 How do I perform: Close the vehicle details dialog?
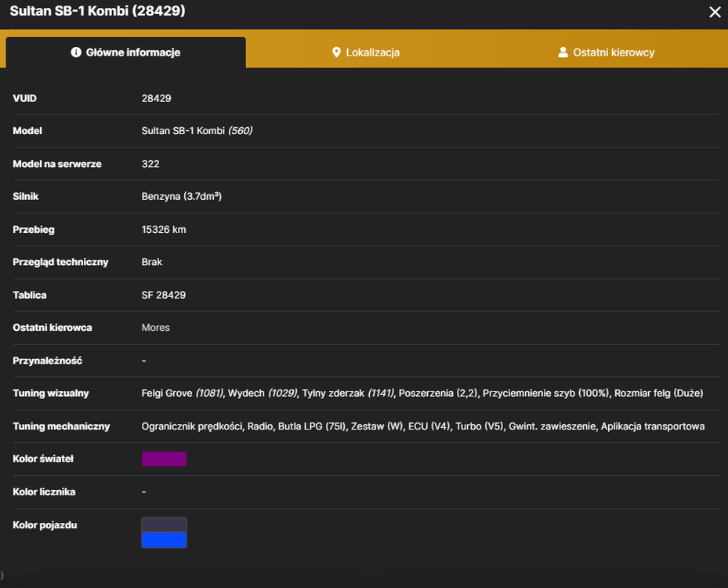[x=715, y=12]
